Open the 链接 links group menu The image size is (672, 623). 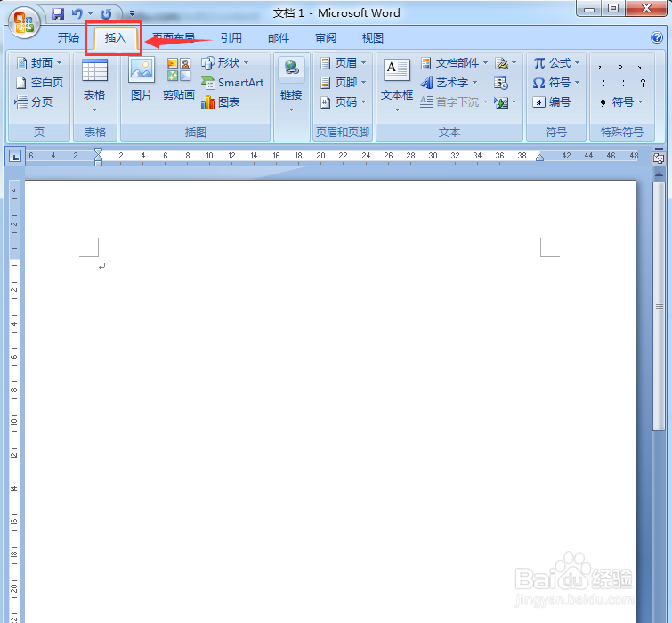[x=291, y=85]
